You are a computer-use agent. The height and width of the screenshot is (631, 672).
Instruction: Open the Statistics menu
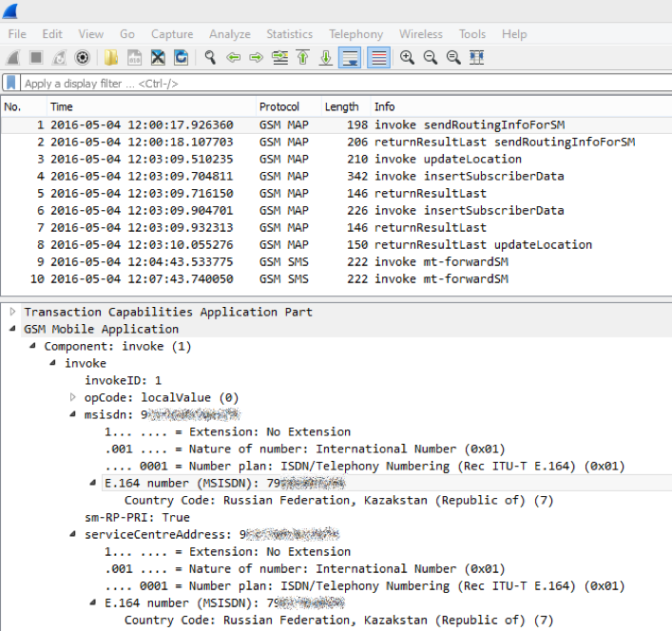[x=289, y=33]
